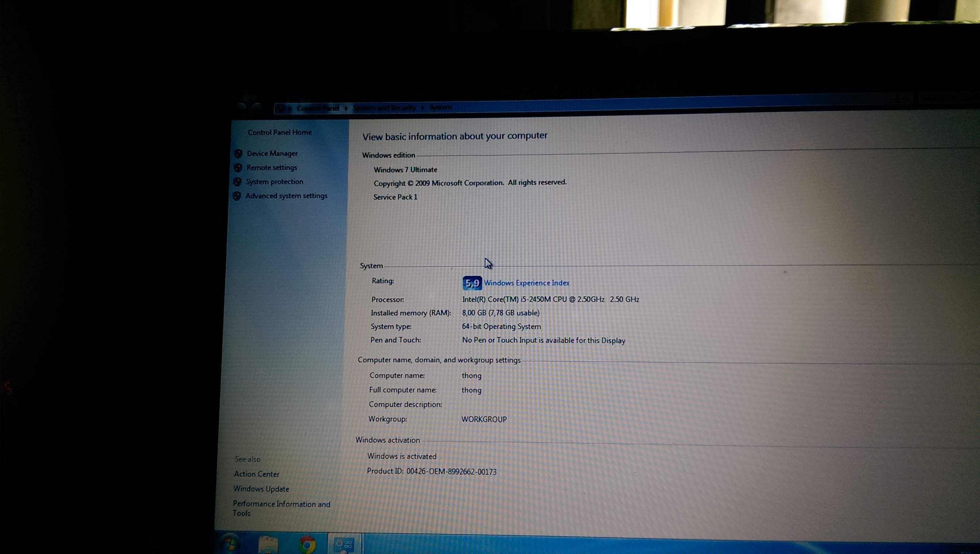Expand arrow after Control Panel breadcrumb

(346, 109)
